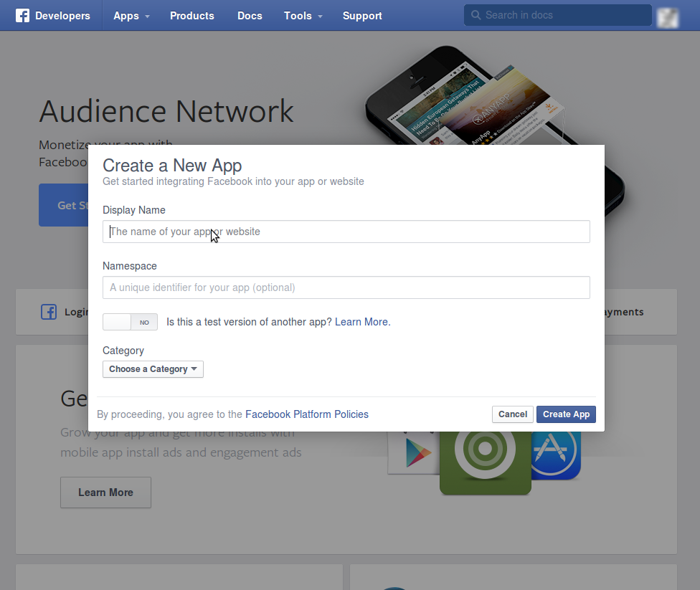The height and width of the screenshot is (590, 700).
Task: Click the green target app icon
Action: pos(486,462)
